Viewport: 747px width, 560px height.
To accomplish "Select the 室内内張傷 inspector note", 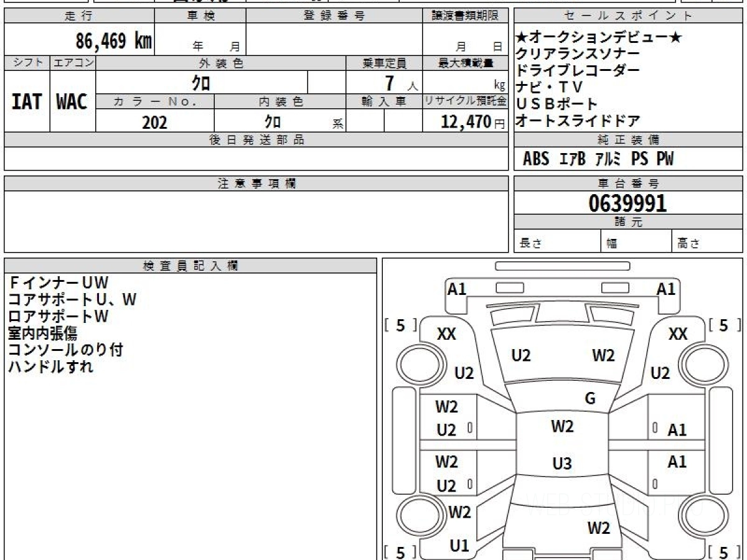I will click(43, 334).
